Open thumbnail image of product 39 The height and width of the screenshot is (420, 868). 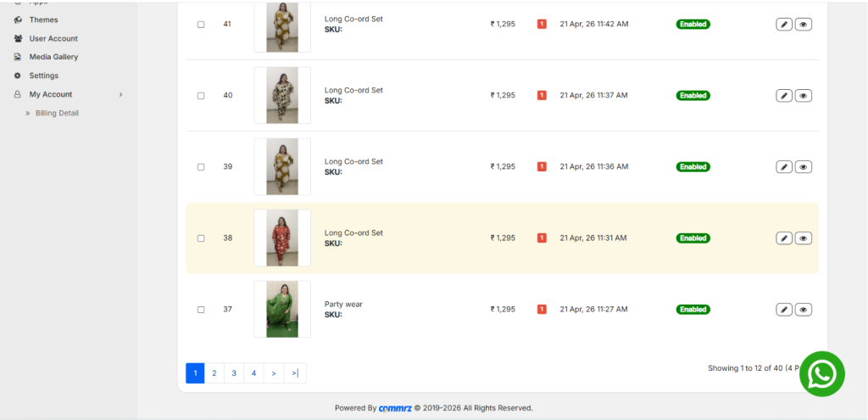[282, 167]
